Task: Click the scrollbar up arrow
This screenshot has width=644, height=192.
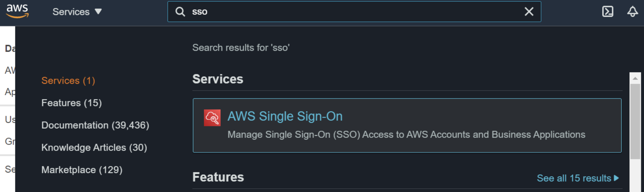Action: click(x=635, y=78)
